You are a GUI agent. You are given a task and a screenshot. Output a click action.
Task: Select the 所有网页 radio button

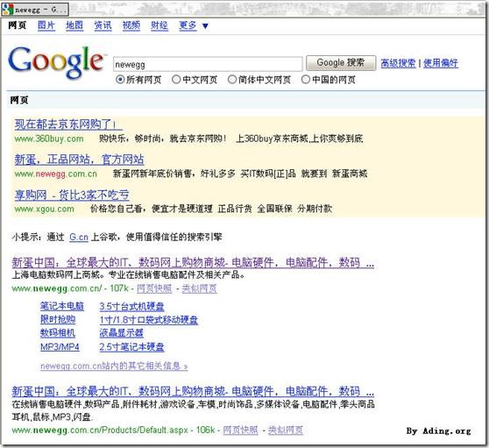tap(120, 80)
